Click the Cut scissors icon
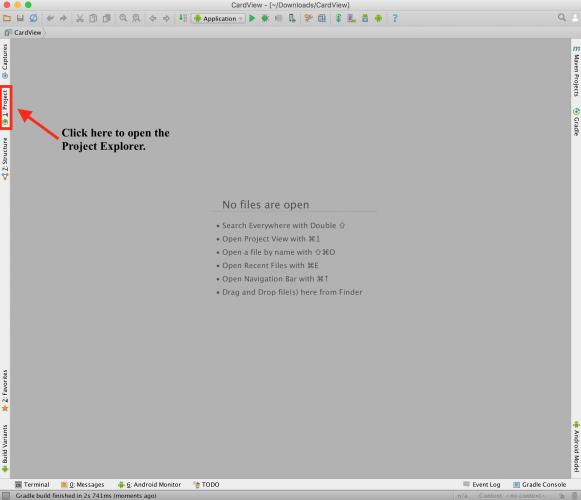581x500 pixels. point(80,18)
